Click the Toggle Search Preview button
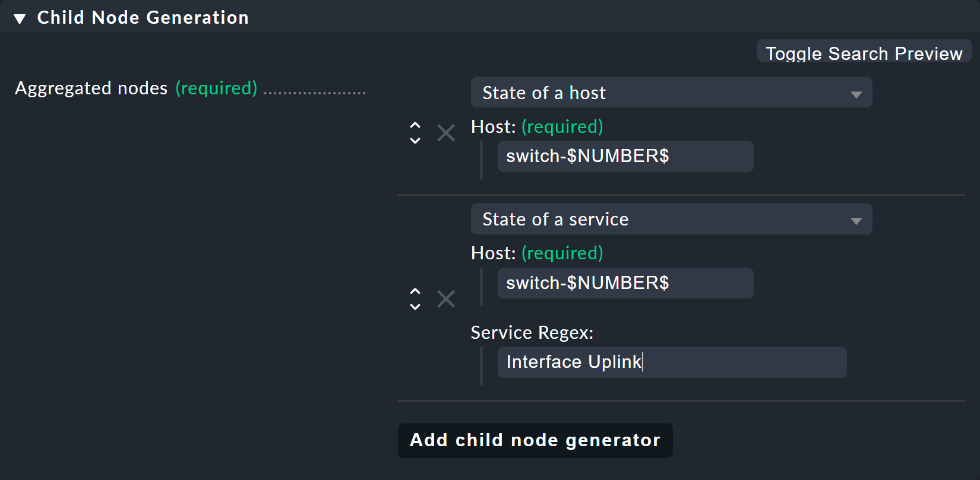The height and width of the screenshot is (480, 980). pyautogui.click(x=864, y=53)
